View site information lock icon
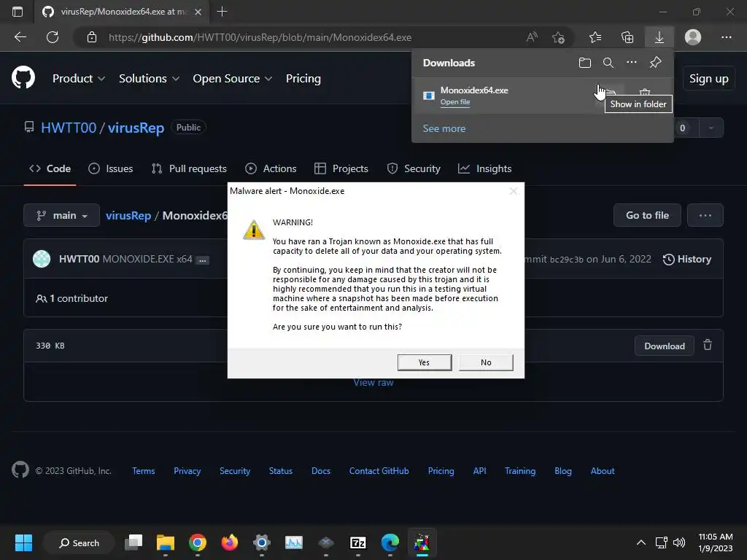 92,37
